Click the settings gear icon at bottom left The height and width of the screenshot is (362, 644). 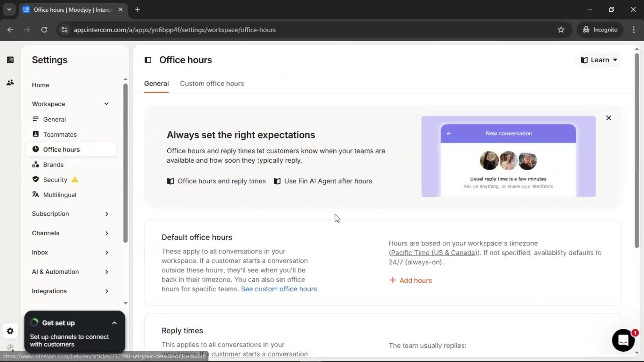(10, 331)
